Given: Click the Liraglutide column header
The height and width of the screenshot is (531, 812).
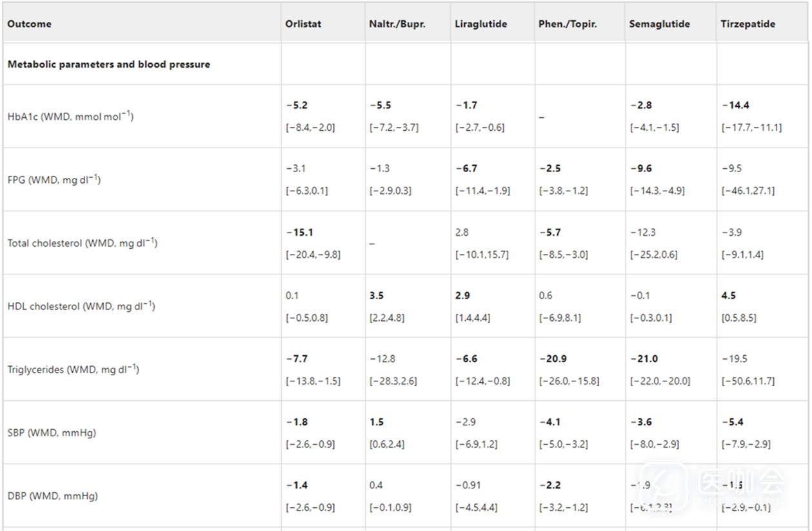Looking at the screenshot, I should [480, 24].
